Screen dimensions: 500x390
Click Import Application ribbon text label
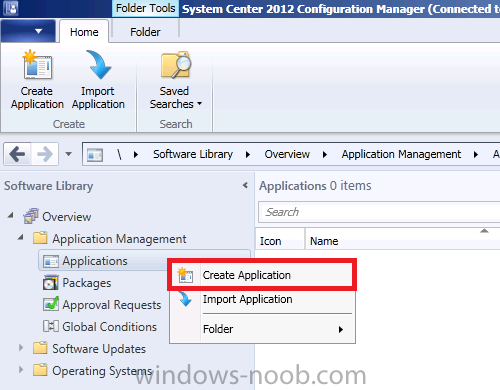[x=98, y=98]
